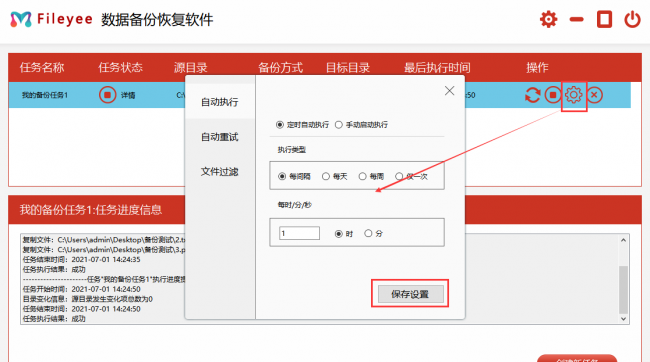This screenshot has height=362, width=650.
Task: Click the 任务名称 column header
Action: pos(42,68)
